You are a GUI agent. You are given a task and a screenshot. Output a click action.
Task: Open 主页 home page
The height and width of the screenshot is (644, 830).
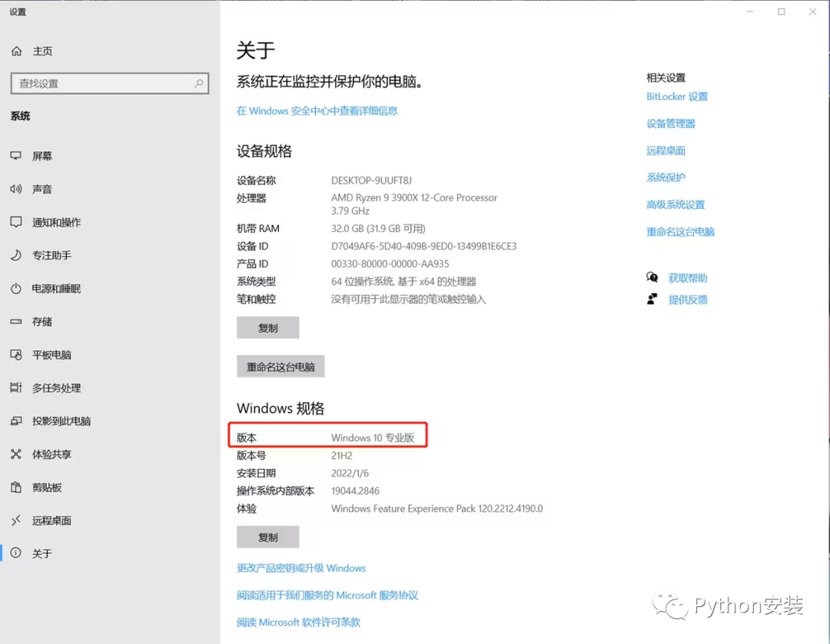tap(42, 51)
